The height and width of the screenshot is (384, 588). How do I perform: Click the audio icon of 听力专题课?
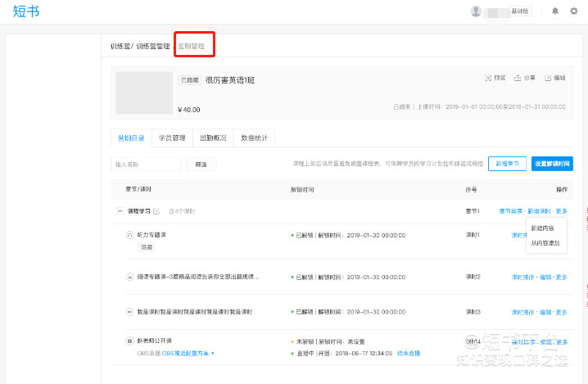coord(129,235)
